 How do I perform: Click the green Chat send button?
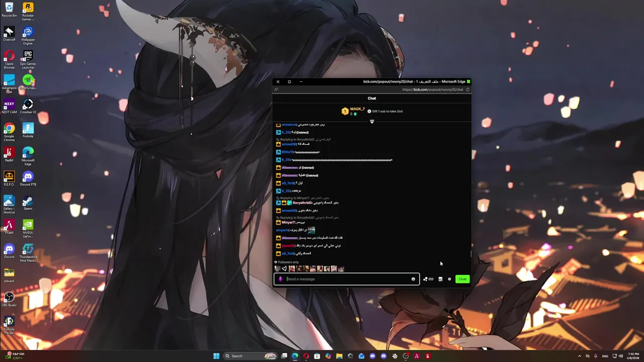(462, 279)
